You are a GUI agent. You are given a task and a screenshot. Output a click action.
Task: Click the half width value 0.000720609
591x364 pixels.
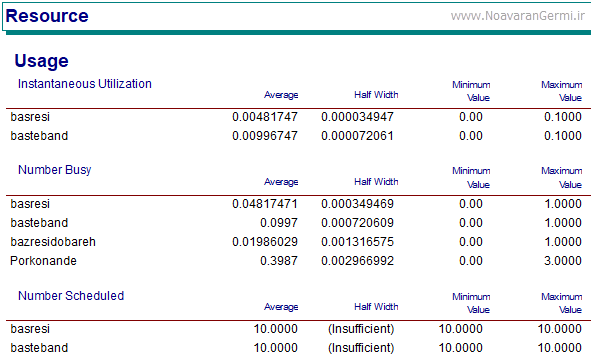[357, 223]
